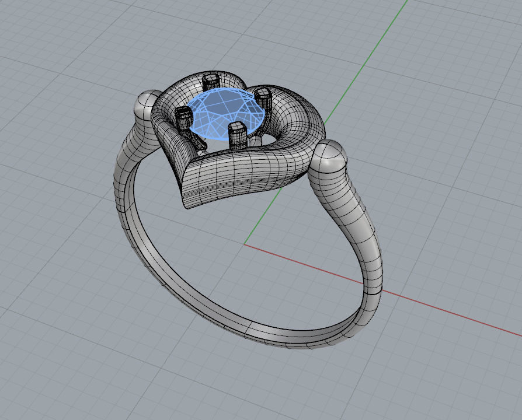The image size is (522, 420).
Task: Select the left-side prong beside the gem
Action: (184, 119)
